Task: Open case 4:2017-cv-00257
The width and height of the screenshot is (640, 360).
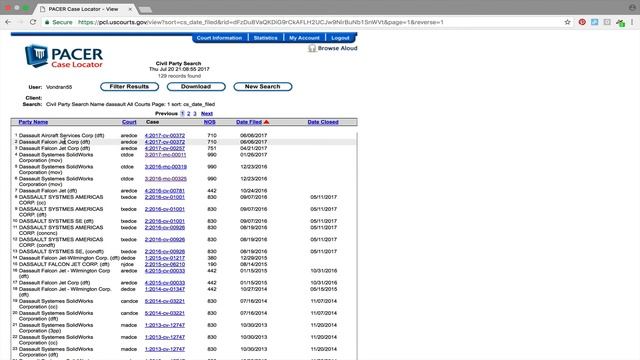Action: [165, 149]
